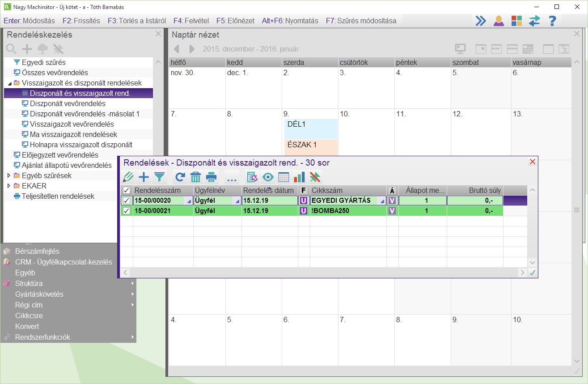Viewport: 588px width, 384px height.
Task: Click the swap arrows icon in the top bar
Action: (534, 21)
